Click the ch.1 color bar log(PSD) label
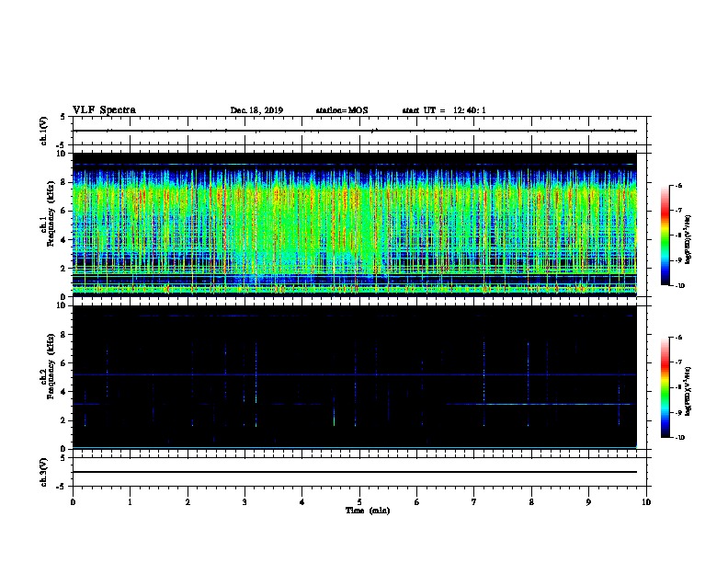This screenshot has height=563, width=728. [688, 240]
